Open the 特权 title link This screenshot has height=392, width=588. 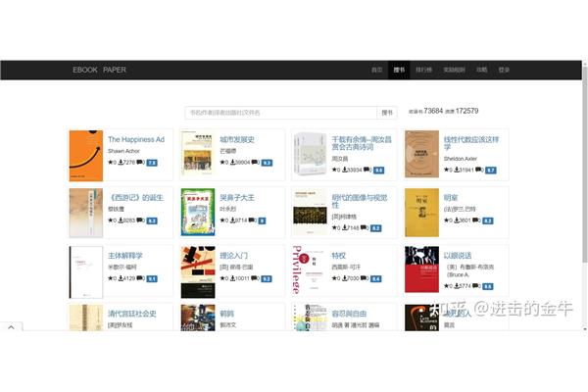[x=339, y=256]
